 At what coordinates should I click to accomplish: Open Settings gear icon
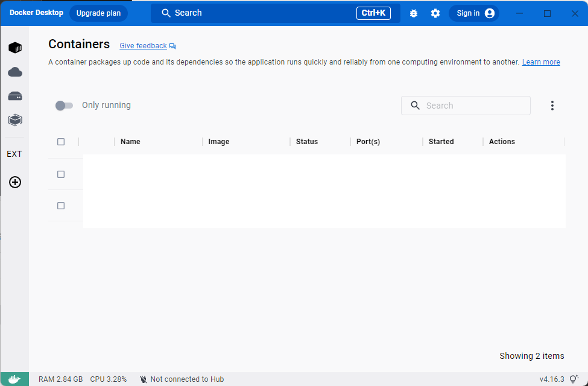click(x=435, y=13)
